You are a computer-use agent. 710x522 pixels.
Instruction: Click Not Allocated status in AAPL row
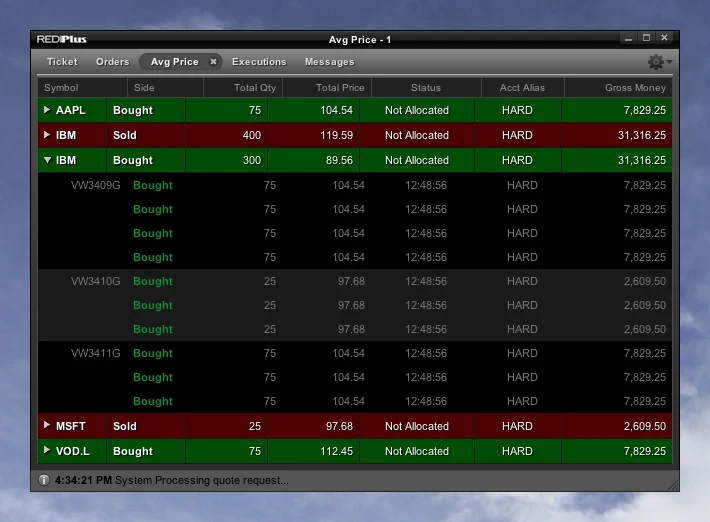pos(417,110)
